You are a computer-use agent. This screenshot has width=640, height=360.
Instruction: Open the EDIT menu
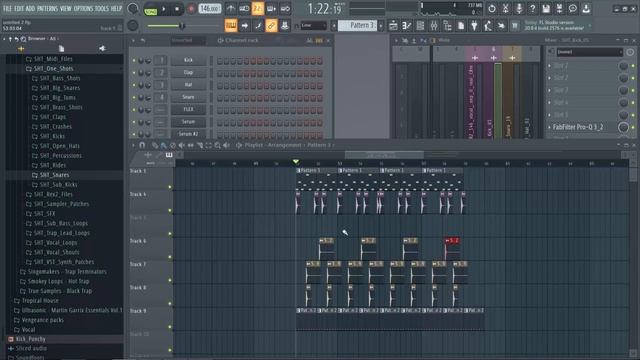19,9
